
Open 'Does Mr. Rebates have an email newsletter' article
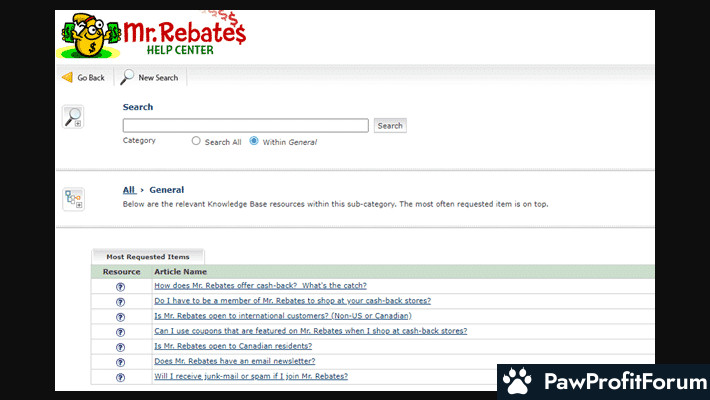(x=235, y=361)
